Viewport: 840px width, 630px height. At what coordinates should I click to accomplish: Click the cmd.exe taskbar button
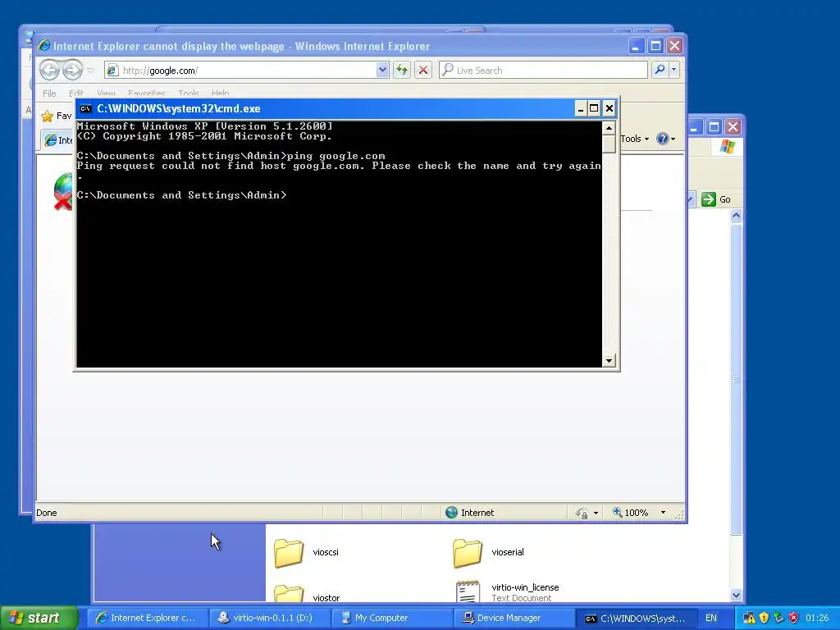click(x=635, y=618)
